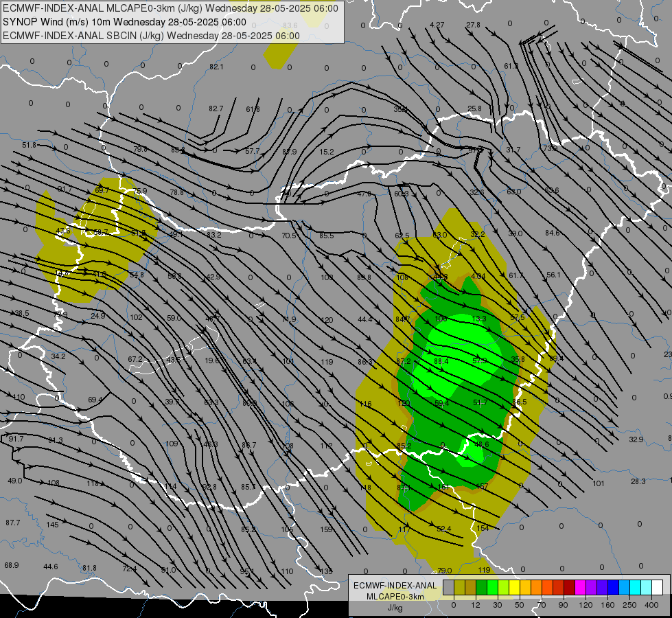Viewport: 672px width, 618px height.
Task: Select the cyan legend swatch
Action: click(635, 587)
